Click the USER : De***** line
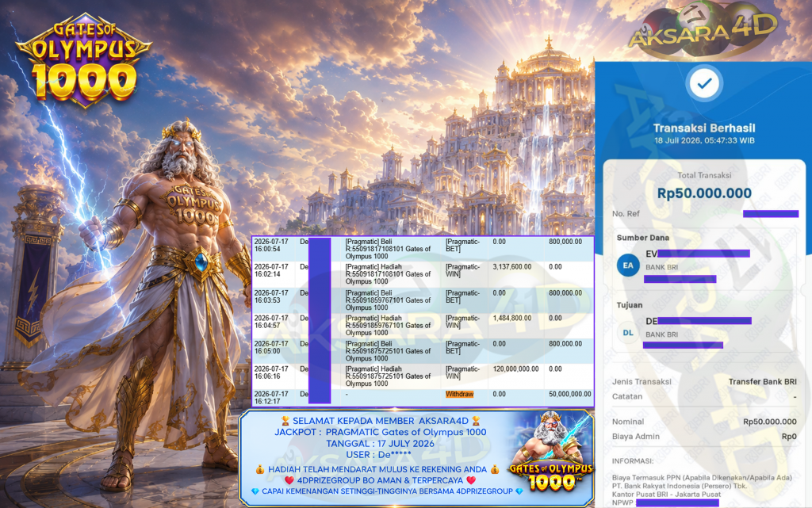Viewport: 812px width, 508px height. [x=378, y=455]
